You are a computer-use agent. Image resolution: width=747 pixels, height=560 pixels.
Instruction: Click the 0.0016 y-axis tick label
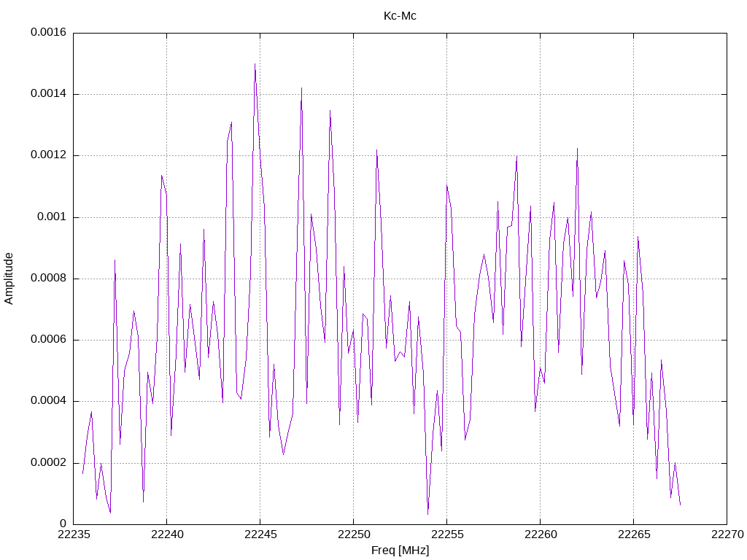tap(48, 32)
